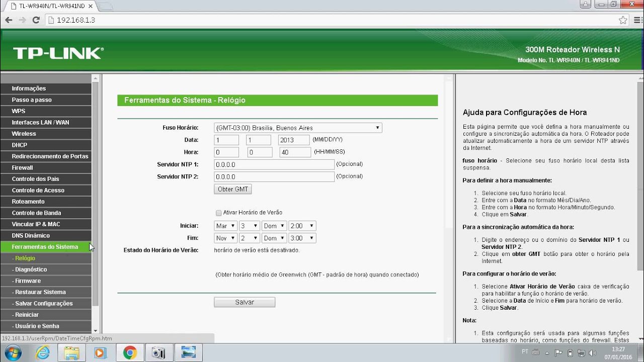Screen dimensions: 644x362
Task: Click the left menu scrollbar
Action: (96, 194)
